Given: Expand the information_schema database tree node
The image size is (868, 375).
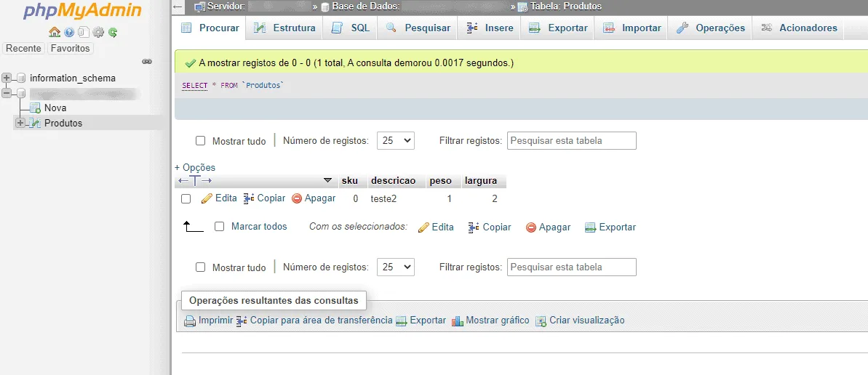Looking at the screenshot, I should click(x=7, y=78).
